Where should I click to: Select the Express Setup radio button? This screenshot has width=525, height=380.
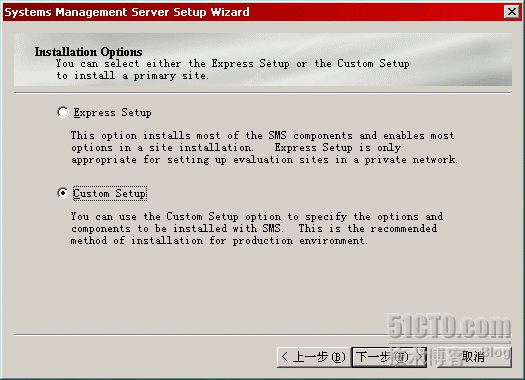point(63,112)
